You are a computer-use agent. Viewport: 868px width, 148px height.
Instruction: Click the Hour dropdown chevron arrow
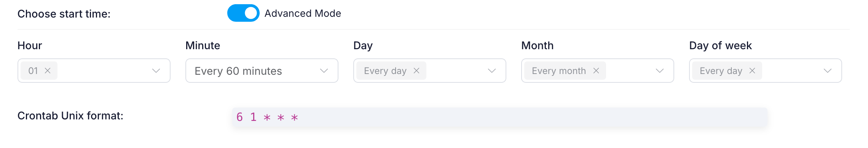click(156, 71)
